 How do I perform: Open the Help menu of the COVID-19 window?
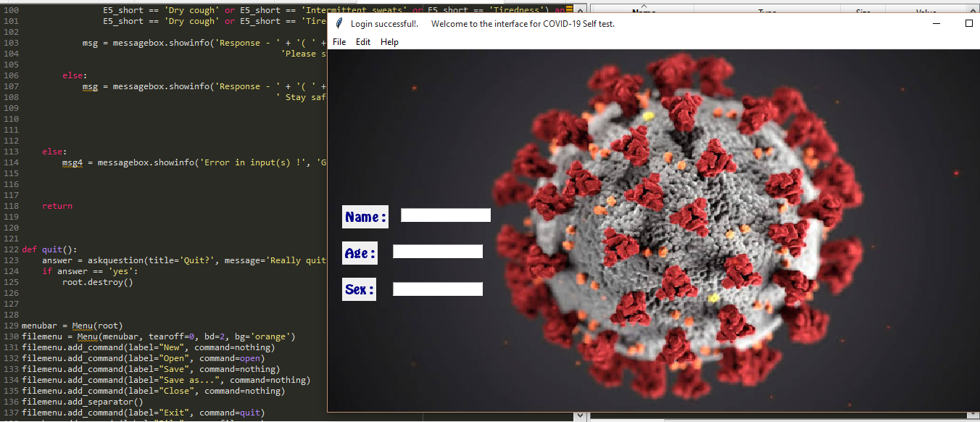pos(389,42)
